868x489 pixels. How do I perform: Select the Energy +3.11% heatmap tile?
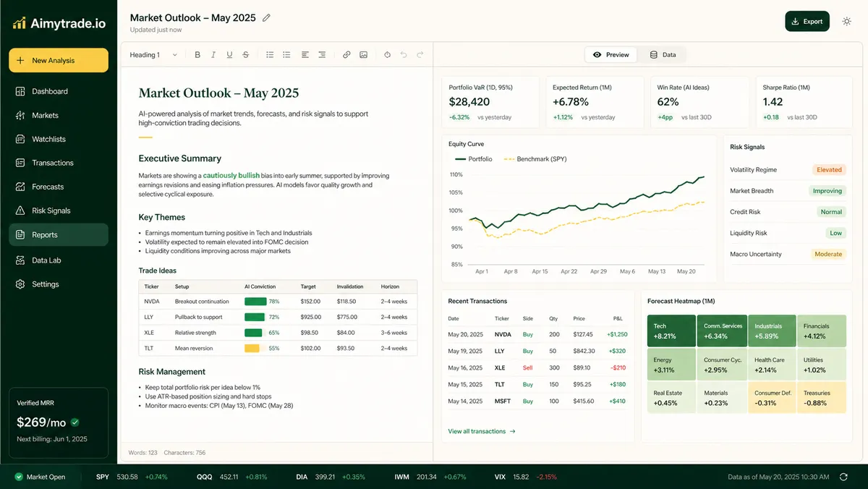click(671, 365)
